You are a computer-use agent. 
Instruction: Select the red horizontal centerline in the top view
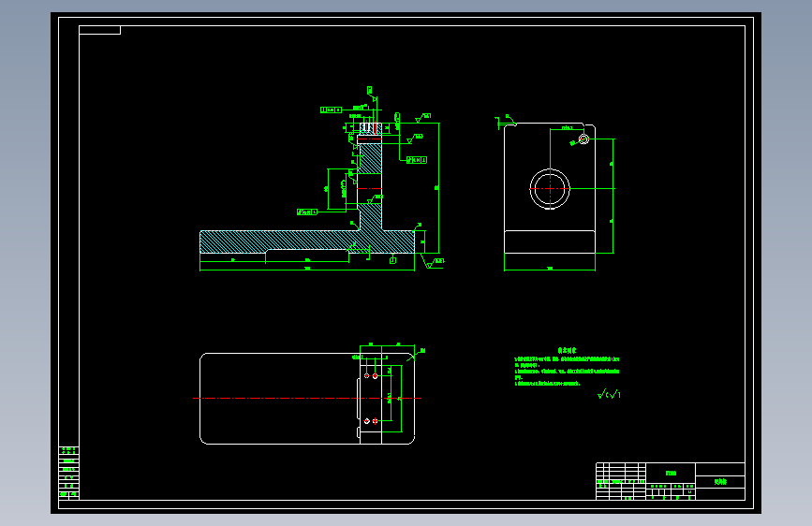307,398
